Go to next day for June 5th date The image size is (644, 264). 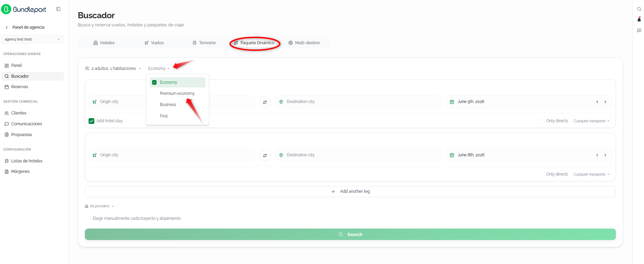tap(605, 102)
